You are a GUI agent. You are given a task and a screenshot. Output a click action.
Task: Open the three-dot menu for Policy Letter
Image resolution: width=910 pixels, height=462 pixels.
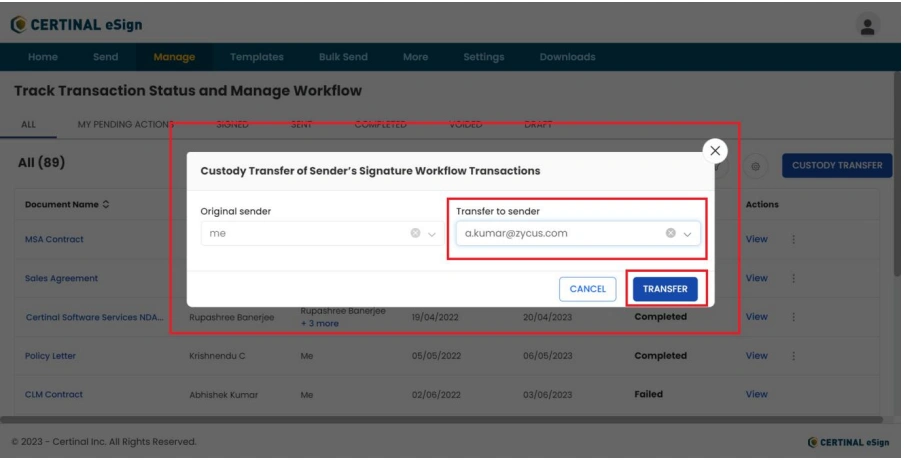point(793,355)
